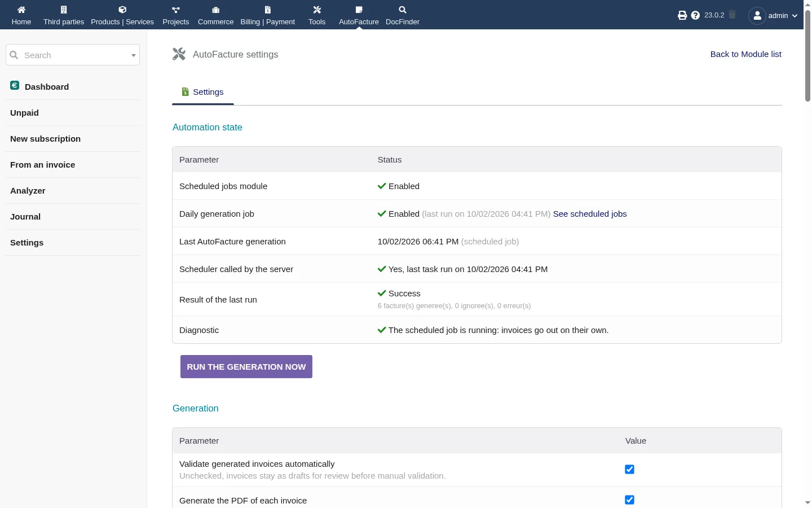Open the Billing | Payment icon
Viewport: 812px width, 508px height.
click(268, 10)
